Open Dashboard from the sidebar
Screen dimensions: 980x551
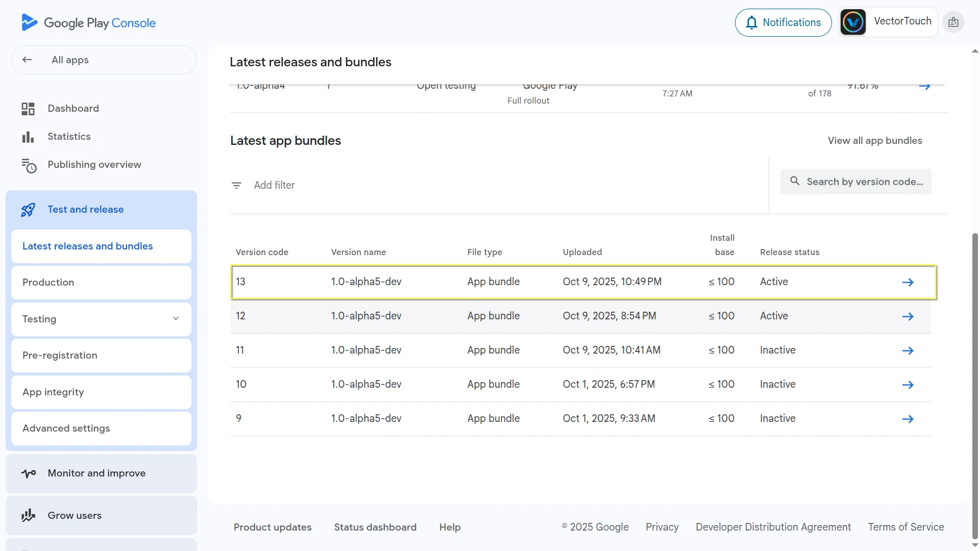73,108
